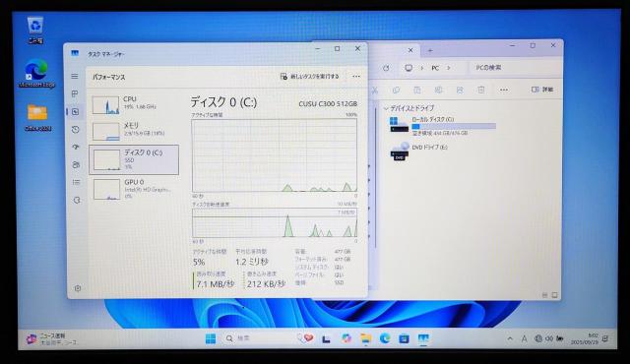Open the clock and date on taskbar
This screenshot has width=630, height=364.
585,338
